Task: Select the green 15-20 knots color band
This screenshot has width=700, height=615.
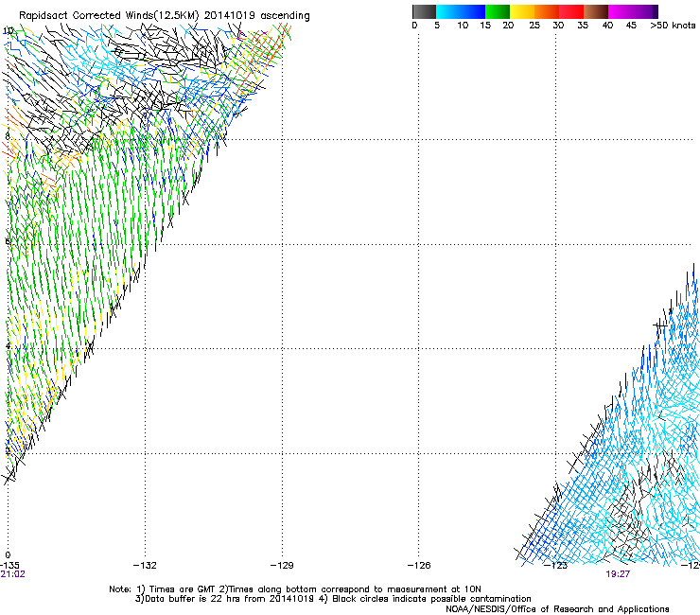Action: click(498, 11)
